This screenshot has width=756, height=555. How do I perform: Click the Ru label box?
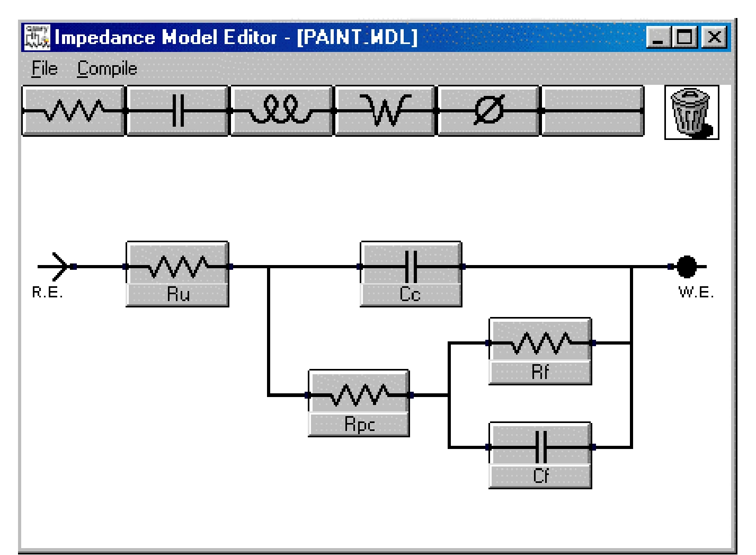point(177,295)
